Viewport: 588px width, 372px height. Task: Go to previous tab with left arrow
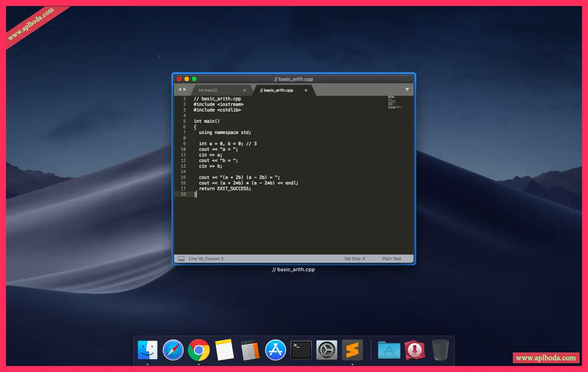[180, 90]
